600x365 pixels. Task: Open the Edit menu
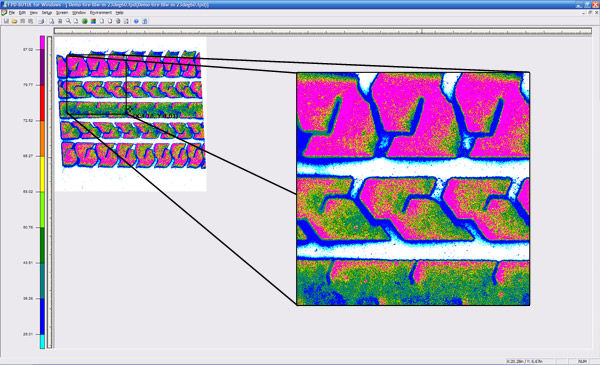click(22, 13)
